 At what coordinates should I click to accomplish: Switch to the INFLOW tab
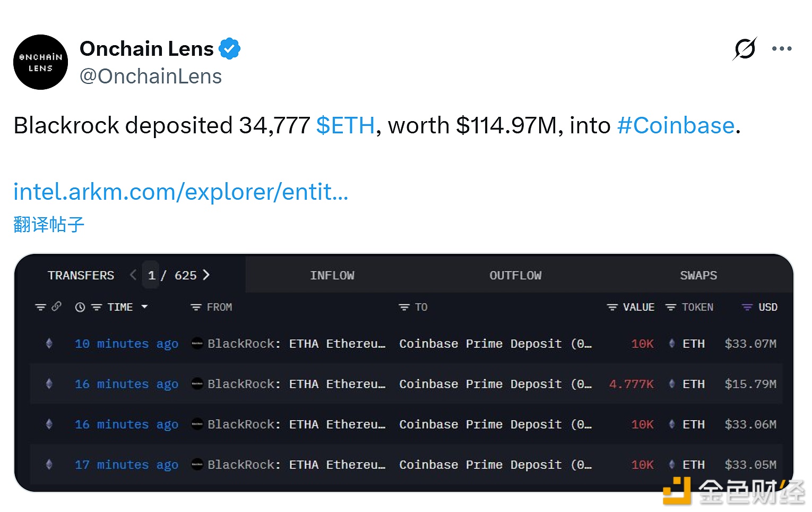click(332, 275)
